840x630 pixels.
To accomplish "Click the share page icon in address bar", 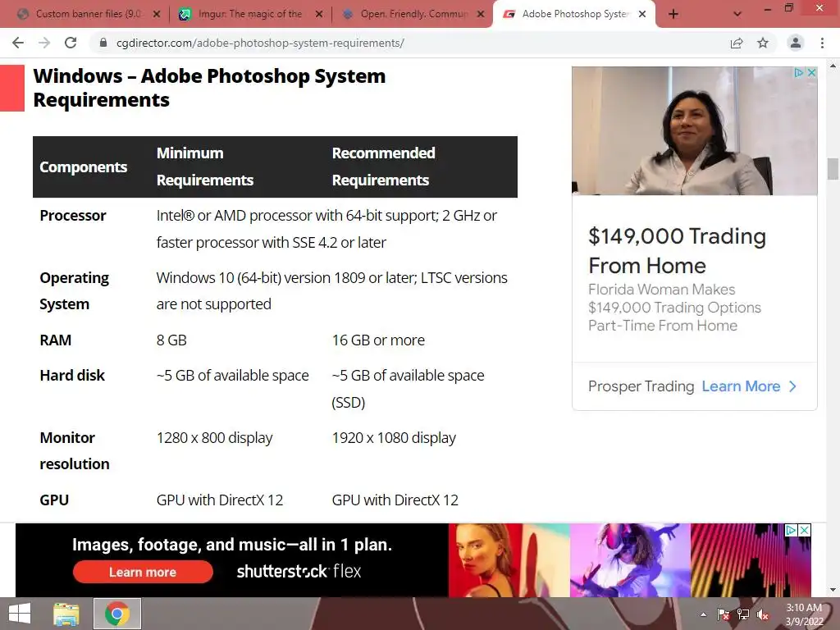I will (737, 43).
